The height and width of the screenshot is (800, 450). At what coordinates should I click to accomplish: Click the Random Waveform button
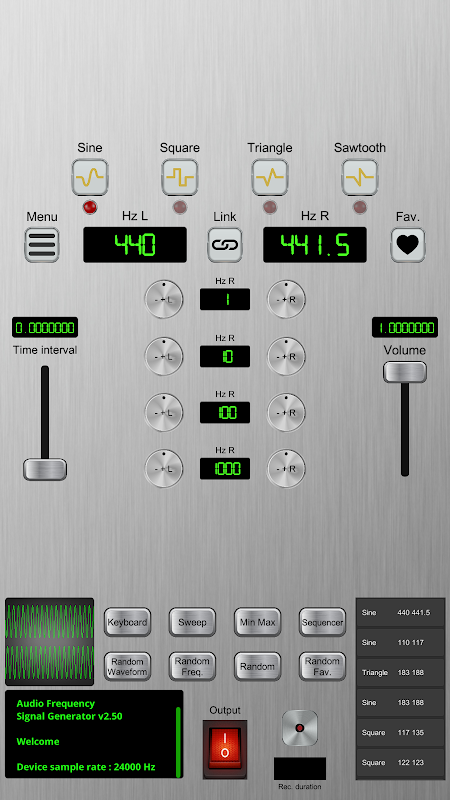[x=128, y=666]
